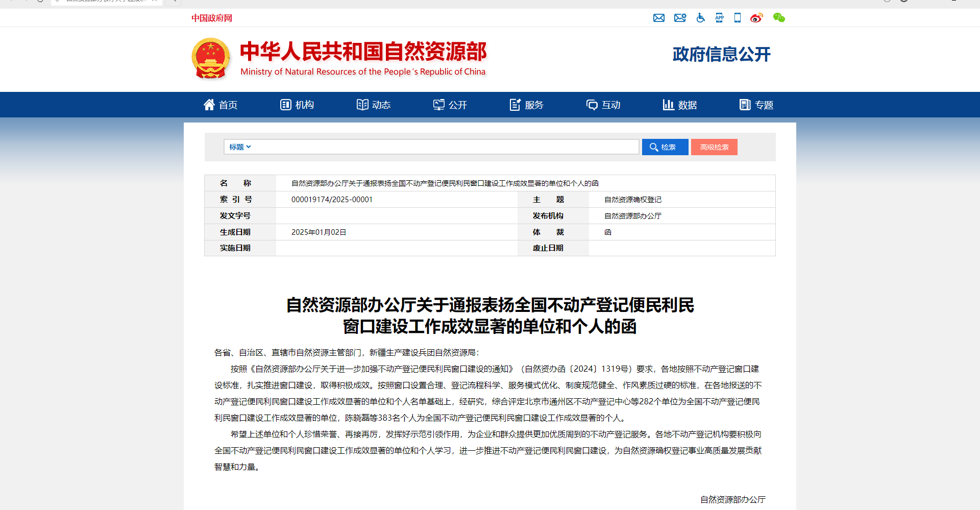Switch to the 公开 section
The image size is (980, 510).
click(x=450, y=105)
